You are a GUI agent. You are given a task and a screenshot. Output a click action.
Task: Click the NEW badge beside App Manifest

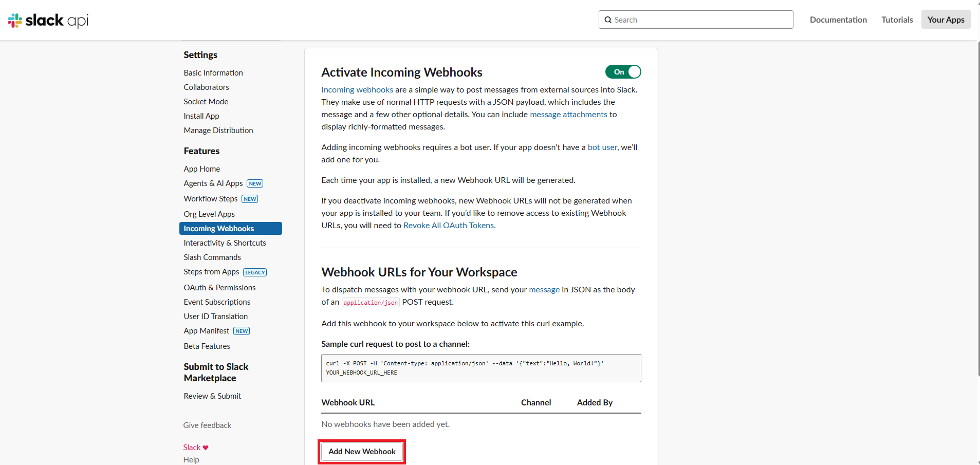[x=242, y=331]
